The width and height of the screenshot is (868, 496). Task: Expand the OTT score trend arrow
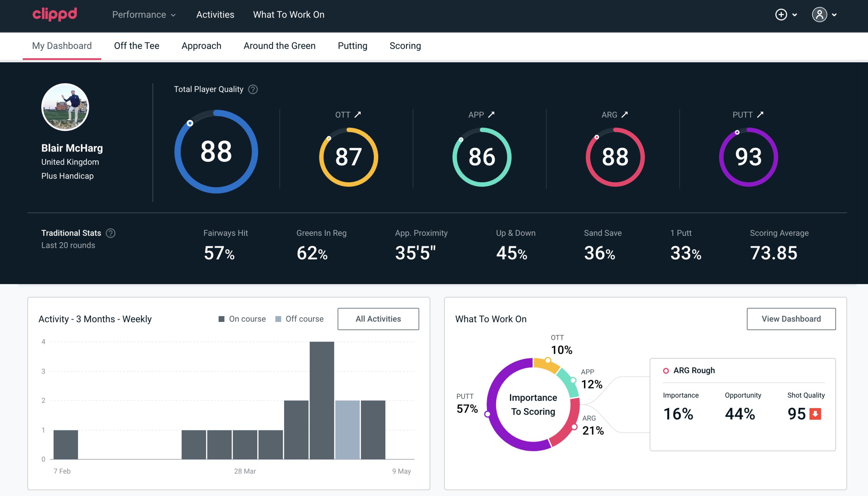[358, 115]
